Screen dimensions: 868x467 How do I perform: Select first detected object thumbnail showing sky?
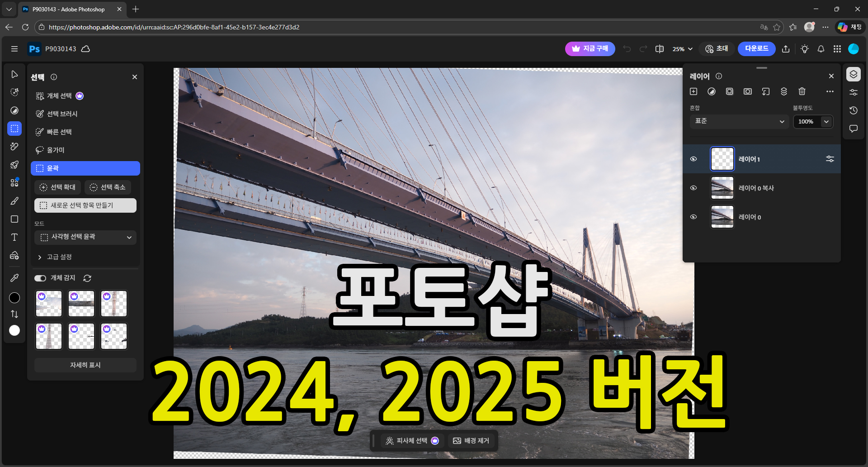tap(49, 304)
